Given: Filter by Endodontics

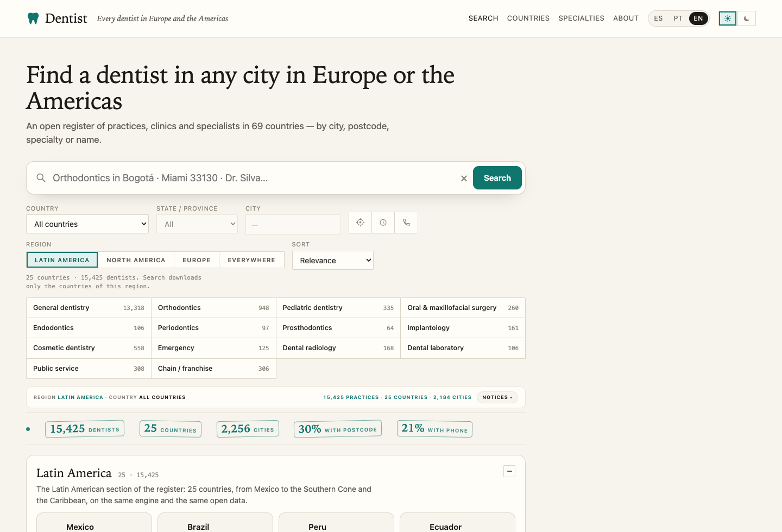Looking at the screenshot, I should click(89, 328).
